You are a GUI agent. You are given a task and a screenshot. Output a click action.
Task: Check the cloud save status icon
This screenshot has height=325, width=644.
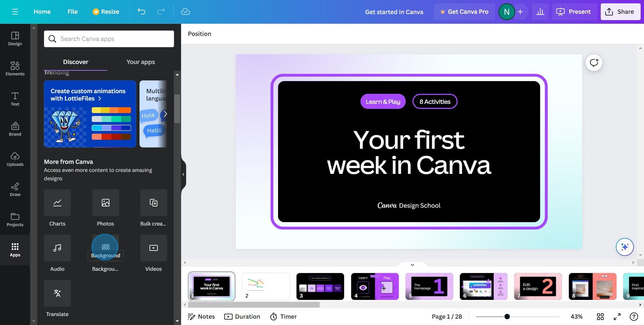coord(185,12)
